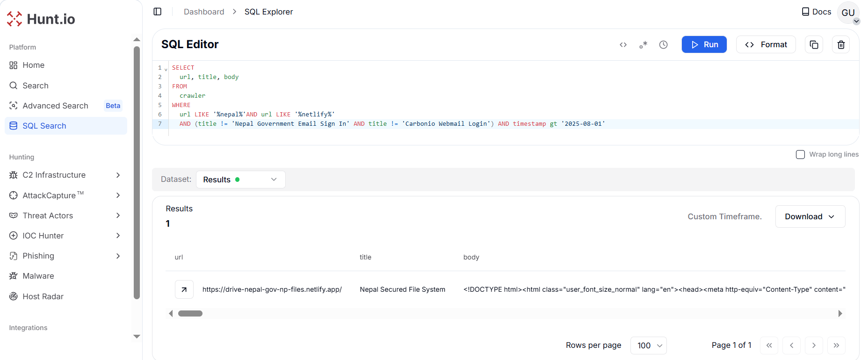Click the code brackets icon in editor toolbar
Screen dimensions: 868x360
coord(623,45)
